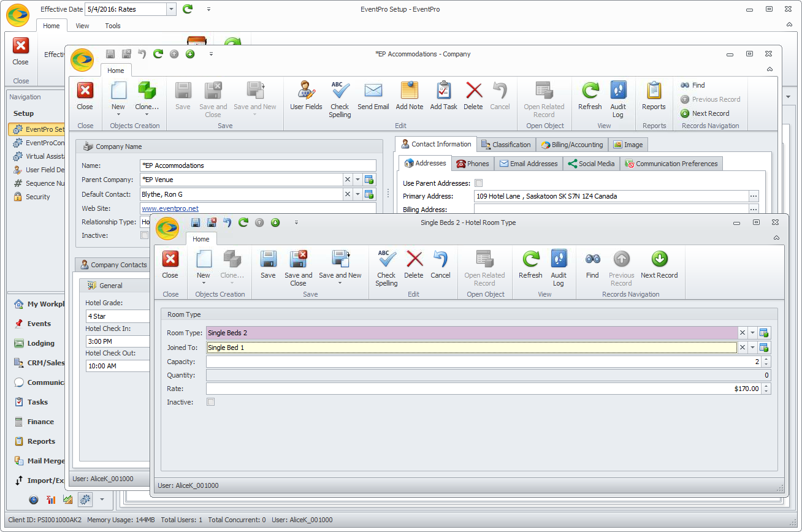Toggle Use Parent Addresses checkbox
The height and width of the screenshot is (532, 802).
point(479,183)
